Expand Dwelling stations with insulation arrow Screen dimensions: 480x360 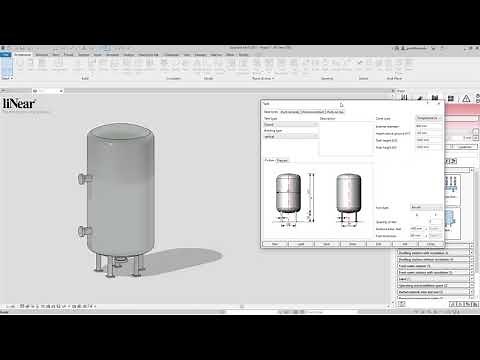click(472, 253)
